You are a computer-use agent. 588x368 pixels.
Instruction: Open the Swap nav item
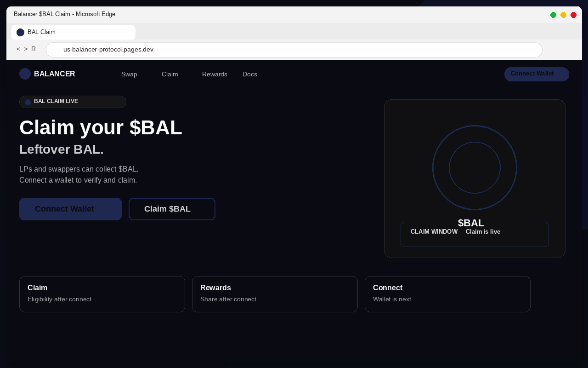pyautogui.click(x=129, y=74)
